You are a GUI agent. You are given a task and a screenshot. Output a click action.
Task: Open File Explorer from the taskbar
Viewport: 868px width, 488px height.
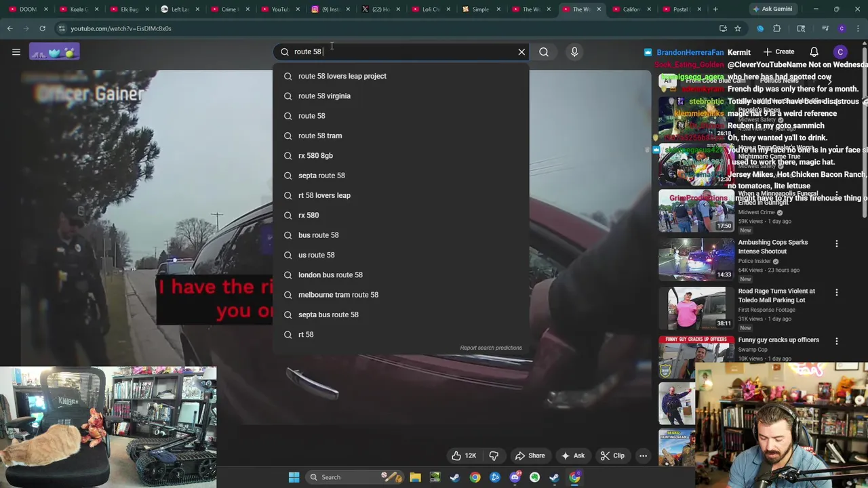tap(415, 477)
